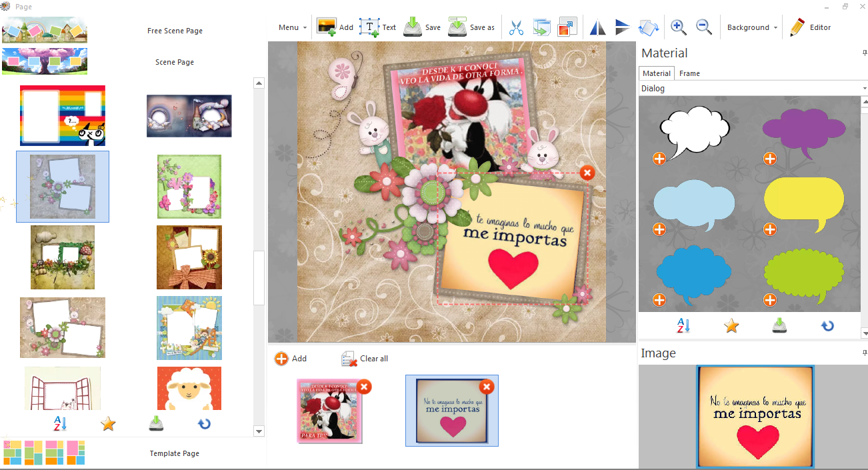Select the Sylvester cat image thumbnail
This screenshot has height=470, width=868.
pyautogui.click(x=329, y=411)
